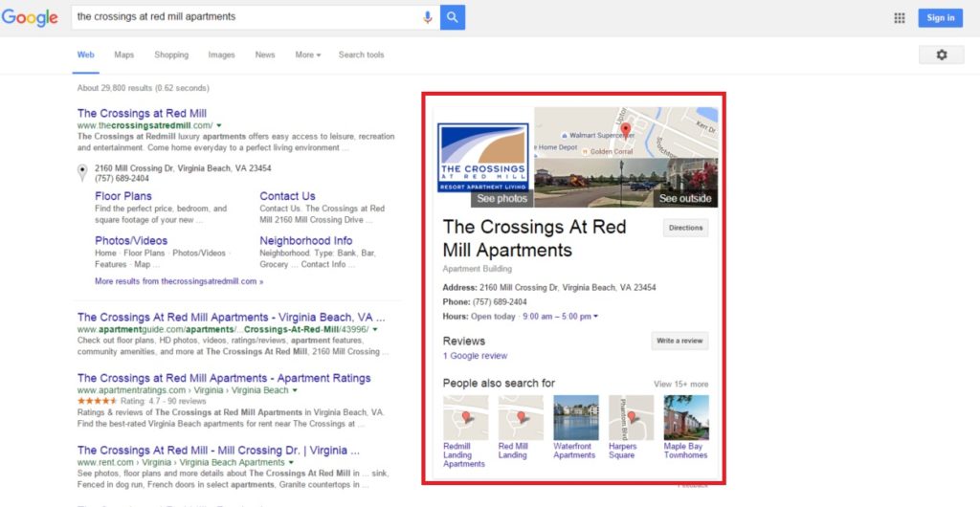Open the Neighborhood Info sitelink
This screenshot has width=980, height=507.
(306, 240)
